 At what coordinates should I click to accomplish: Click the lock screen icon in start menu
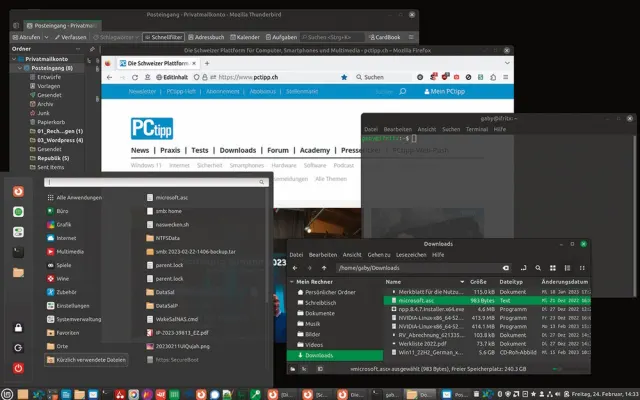(18, 327)
